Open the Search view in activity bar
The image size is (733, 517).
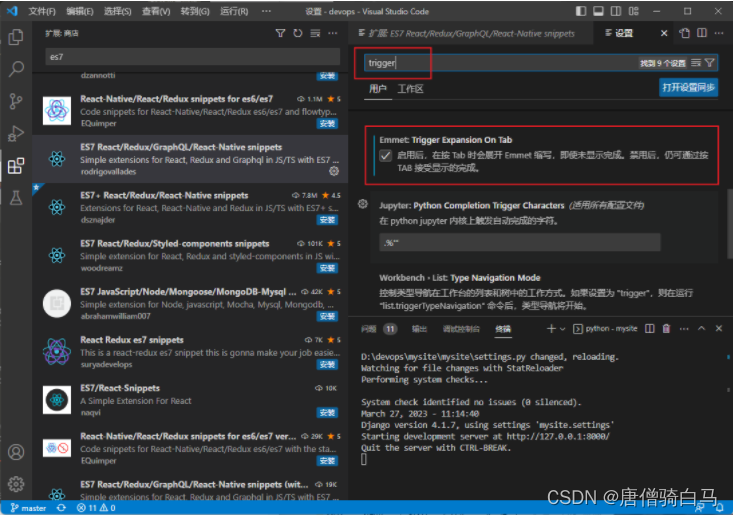16,69
